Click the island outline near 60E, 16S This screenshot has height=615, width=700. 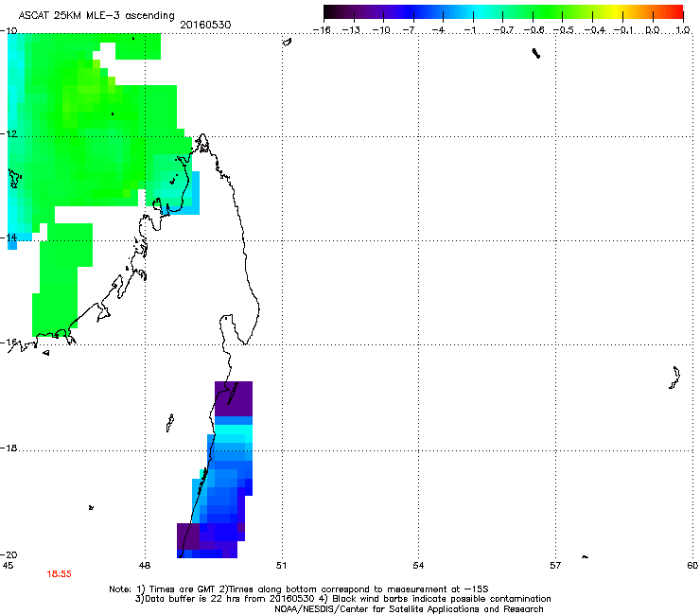coord(674,378)
